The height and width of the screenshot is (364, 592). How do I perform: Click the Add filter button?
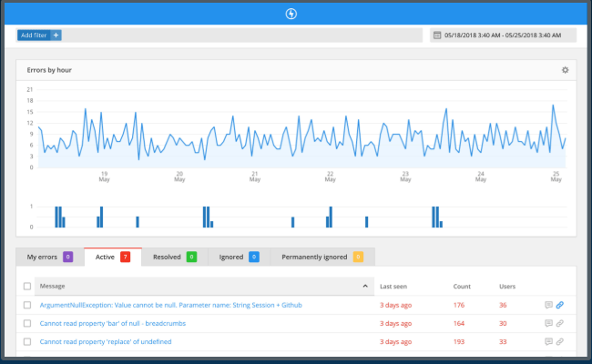(34, 35)
